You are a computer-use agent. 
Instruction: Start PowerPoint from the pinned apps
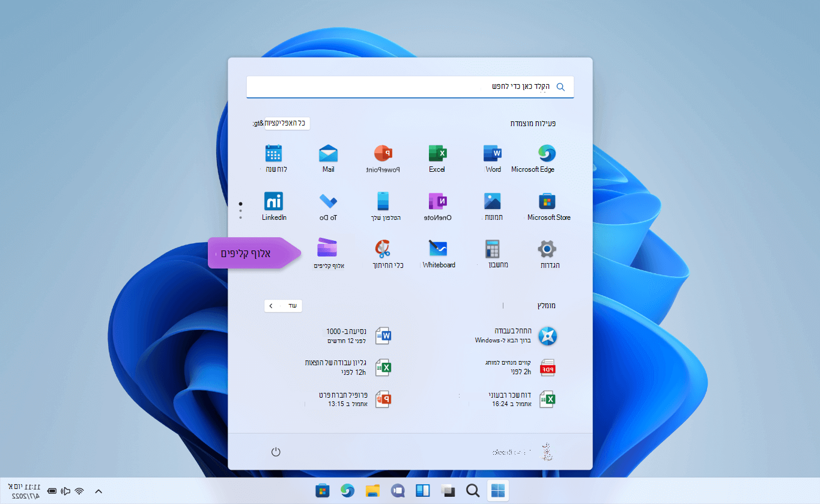coord(383,154)
